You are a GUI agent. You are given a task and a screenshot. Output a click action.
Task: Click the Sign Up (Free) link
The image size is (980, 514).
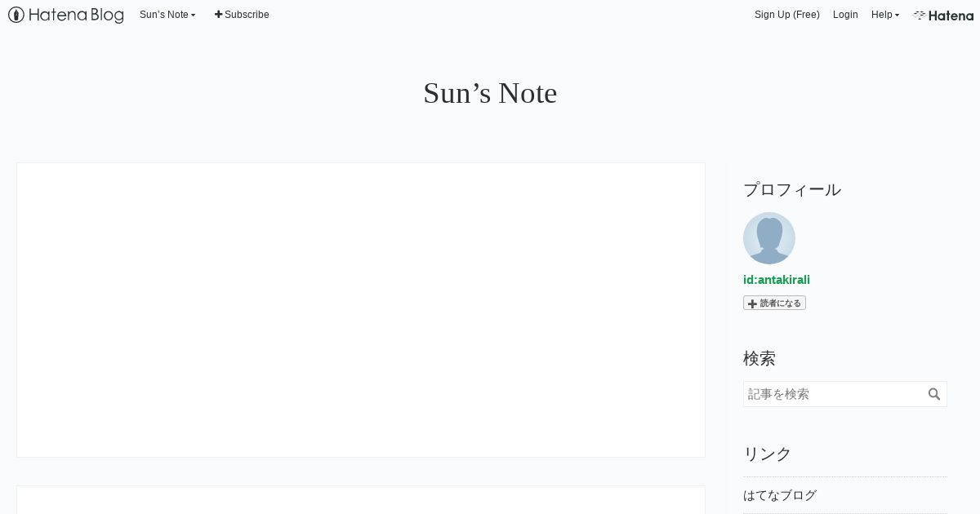[x=787, y=15]
